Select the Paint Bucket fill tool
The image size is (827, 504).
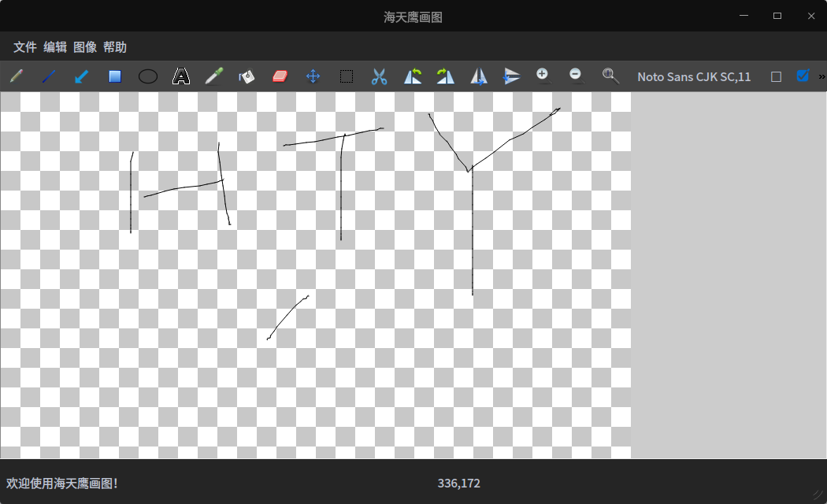(x=247, y=76)
